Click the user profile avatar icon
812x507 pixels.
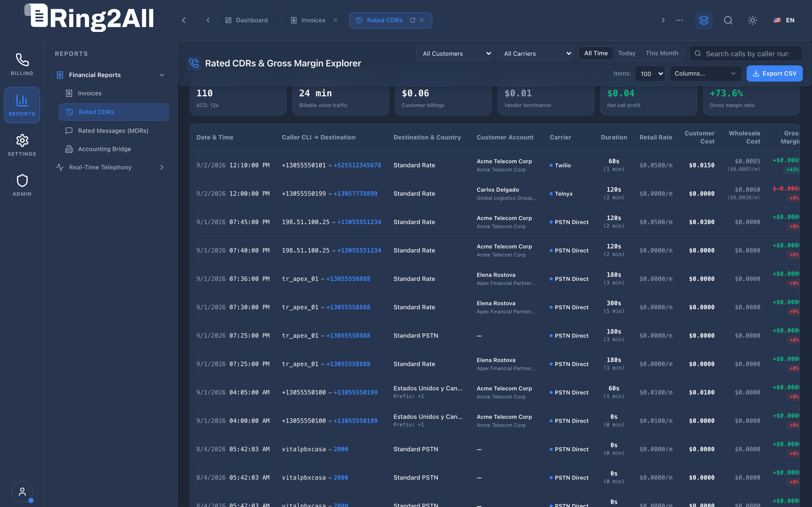22,492
